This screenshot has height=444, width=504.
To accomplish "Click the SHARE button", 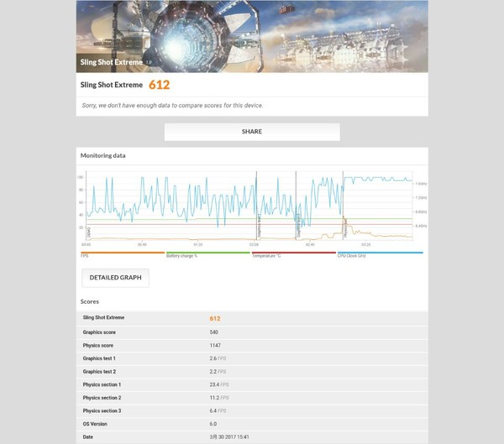I will click(252, 132).
